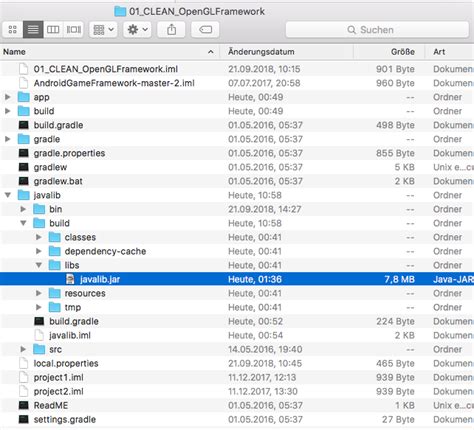
Task: Click the 27 Byte size value
Action: point(398,419)
